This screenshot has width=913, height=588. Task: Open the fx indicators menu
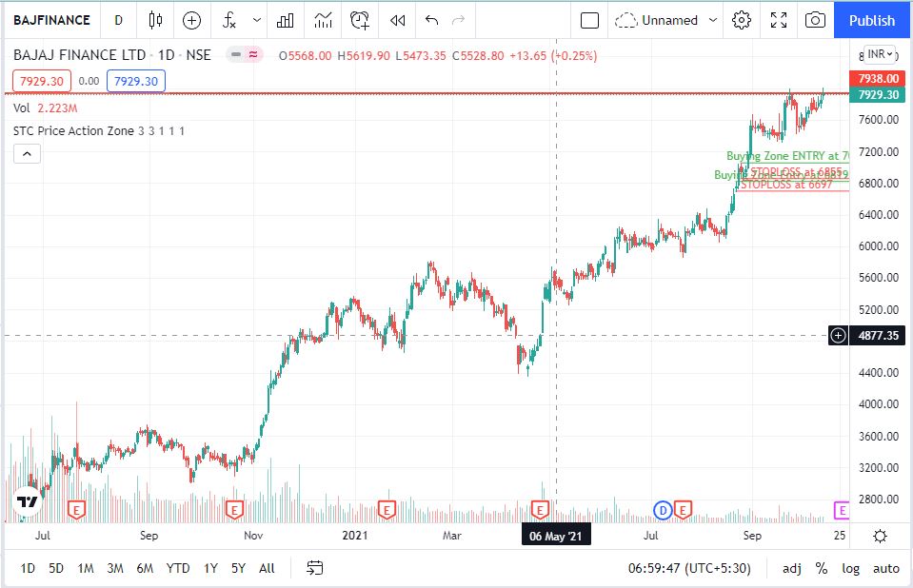229,20
